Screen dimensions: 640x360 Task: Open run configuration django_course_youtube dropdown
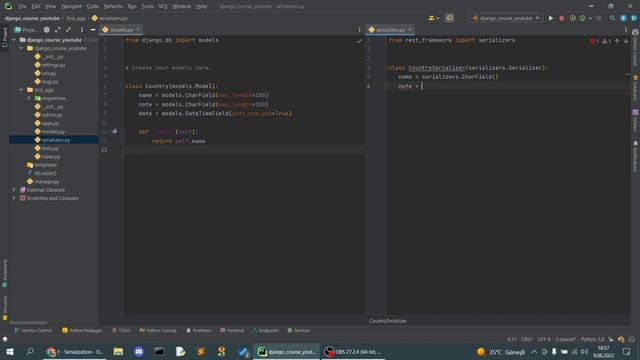click(506, 18)
